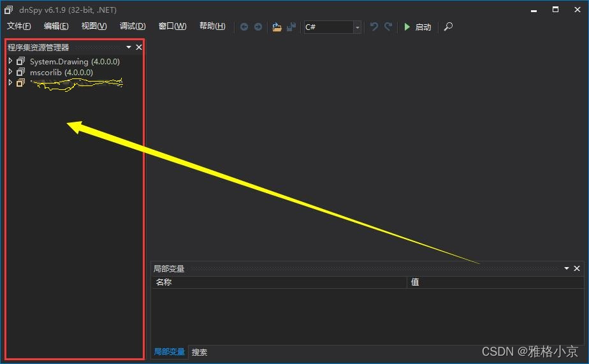This screenshot has width=589, height=364.
Task: Undo the last action with the undo arrow
Action: (374, 27)
